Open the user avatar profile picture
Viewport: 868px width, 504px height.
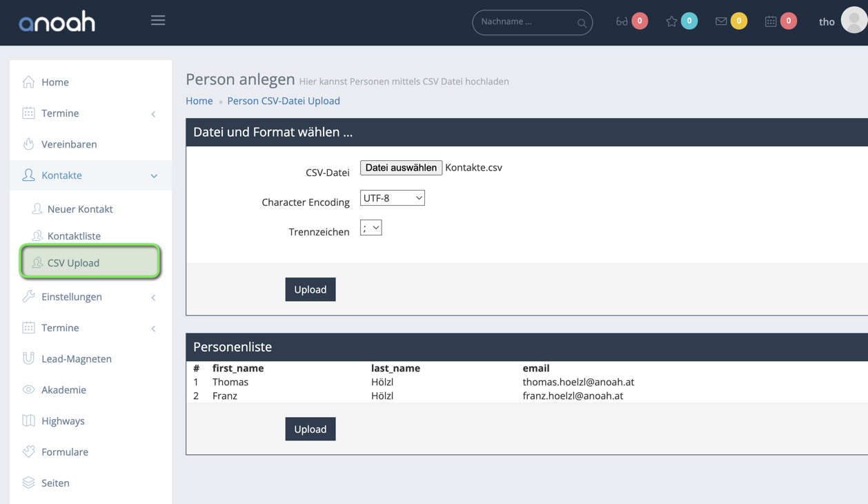coord(854,21)
